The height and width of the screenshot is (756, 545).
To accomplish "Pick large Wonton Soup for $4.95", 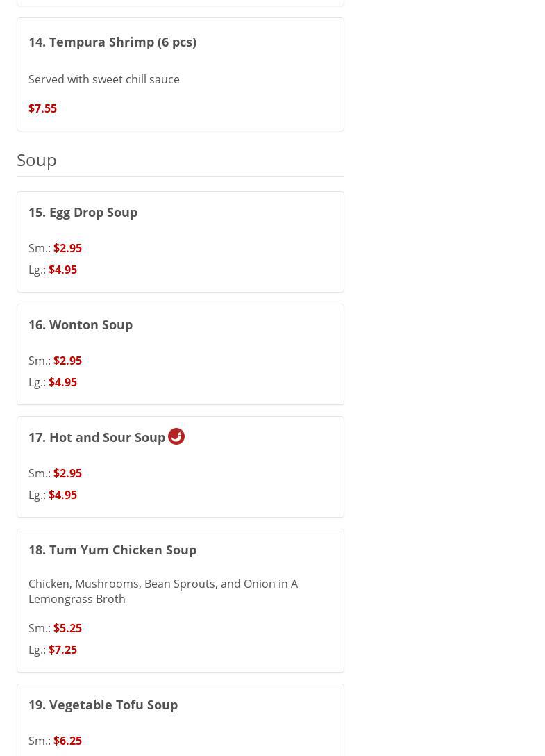I will (x=62, y=382).
